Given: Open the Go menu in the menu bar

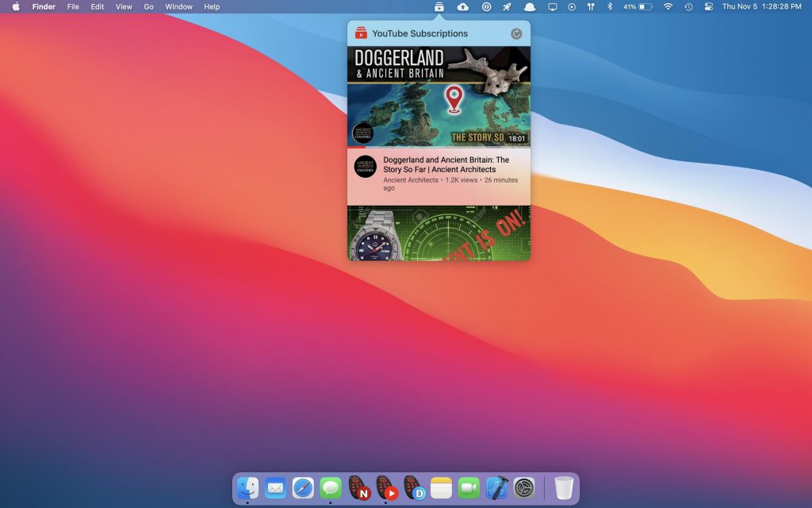Looking at the screenshot, I should pos(148,6).
